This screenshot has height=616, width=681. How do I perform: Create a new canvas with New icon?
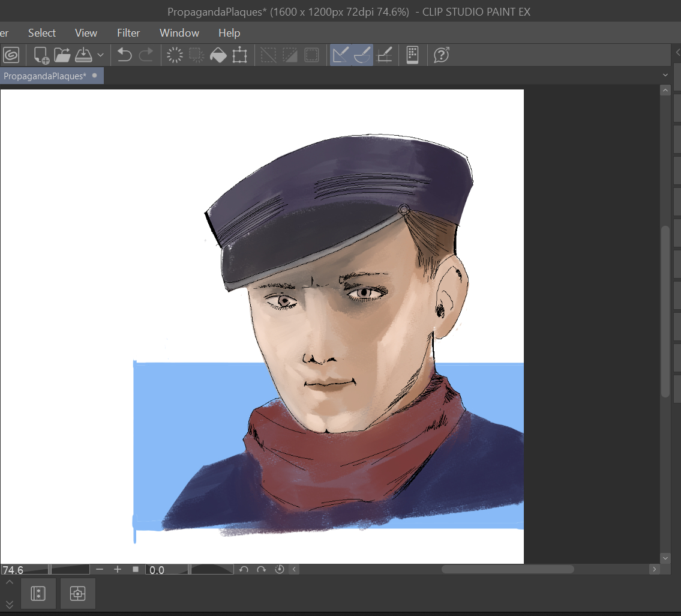41,55
